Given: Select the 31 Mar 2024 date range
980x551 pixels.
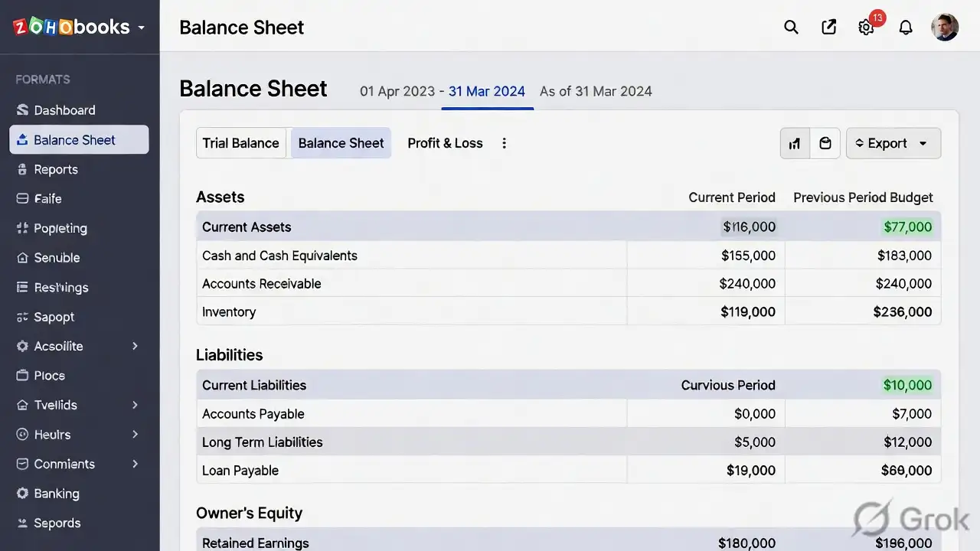Looking at the screenshot, I should coord(487,91).
